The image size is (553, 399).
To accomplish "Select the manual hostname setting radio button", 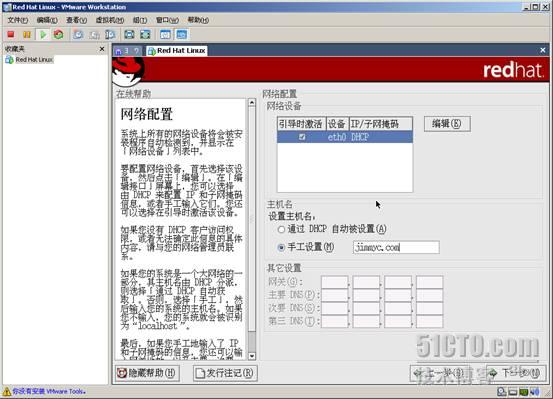I will click(281, 248).
